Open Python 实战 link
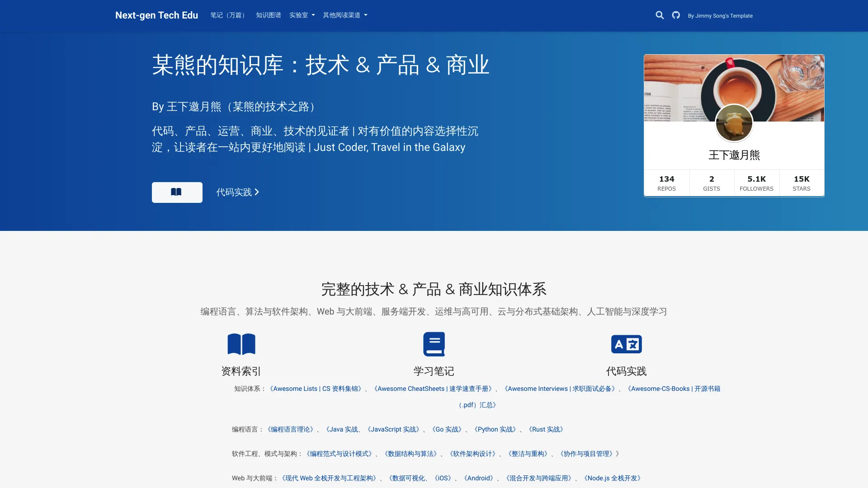 coord(495,429)
